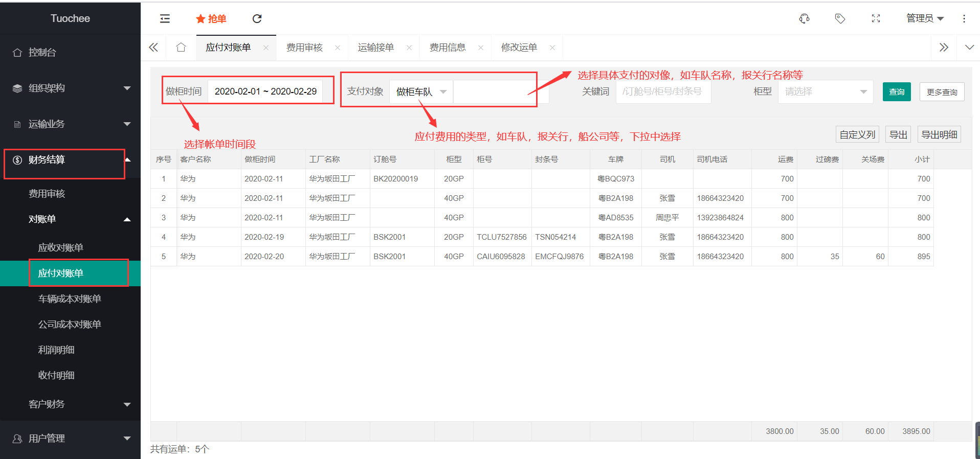The height and width of the screenshot is (459, 980).
Task: Select driver 周忠平 cell
Action: [x=667, y=218]
